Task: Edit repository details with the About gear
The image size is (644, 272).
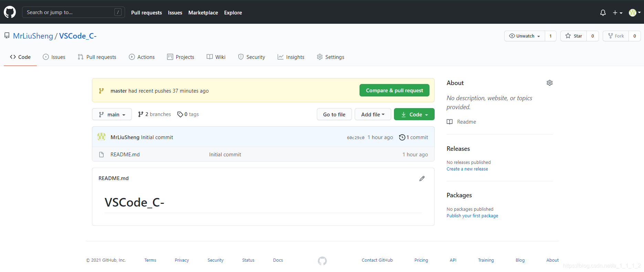Action: [x=550, y=83]
